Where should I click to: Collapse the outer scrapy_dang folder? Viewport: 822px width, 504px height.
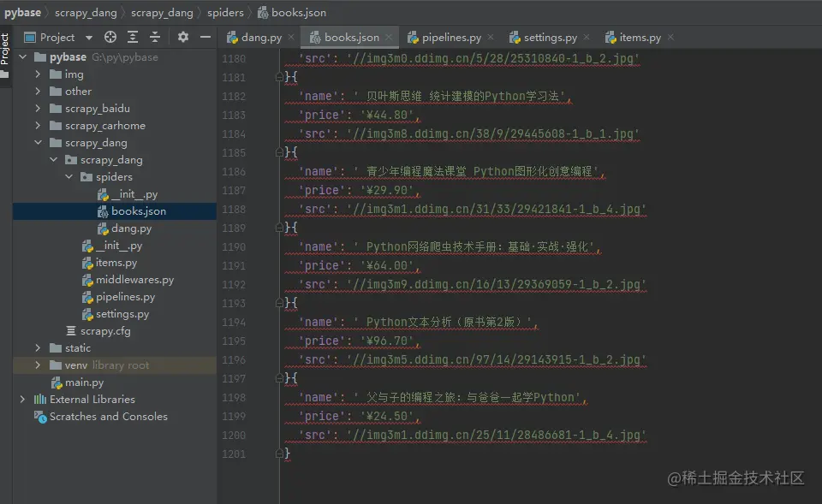click(39, 143)
